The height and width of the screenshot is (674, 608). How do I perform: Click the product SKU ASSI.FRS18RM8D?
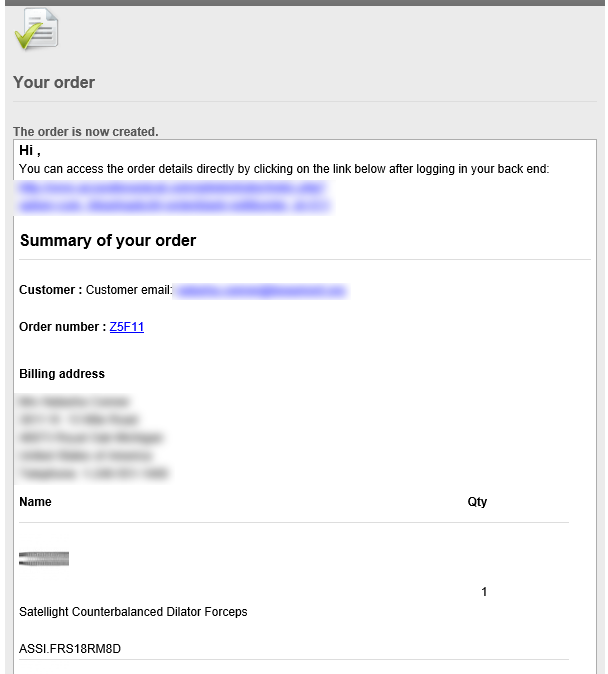tap(70, 648)
